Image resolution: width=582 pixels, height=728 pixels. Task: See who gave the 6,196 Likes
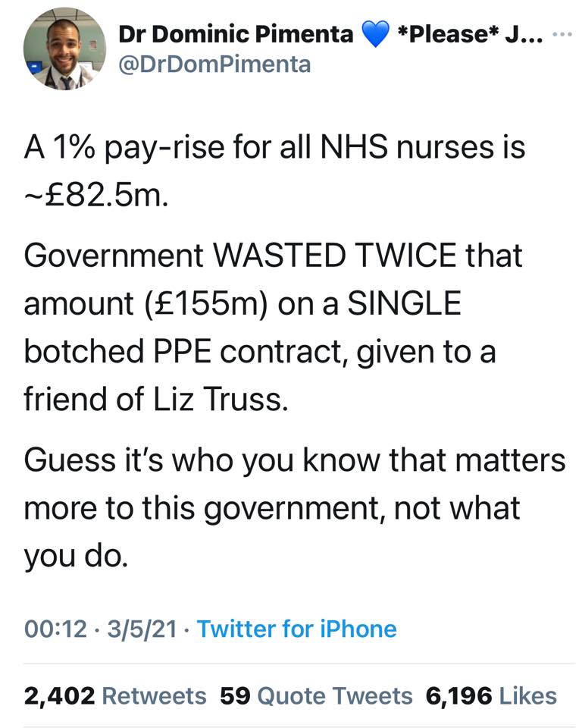[491, 695]
